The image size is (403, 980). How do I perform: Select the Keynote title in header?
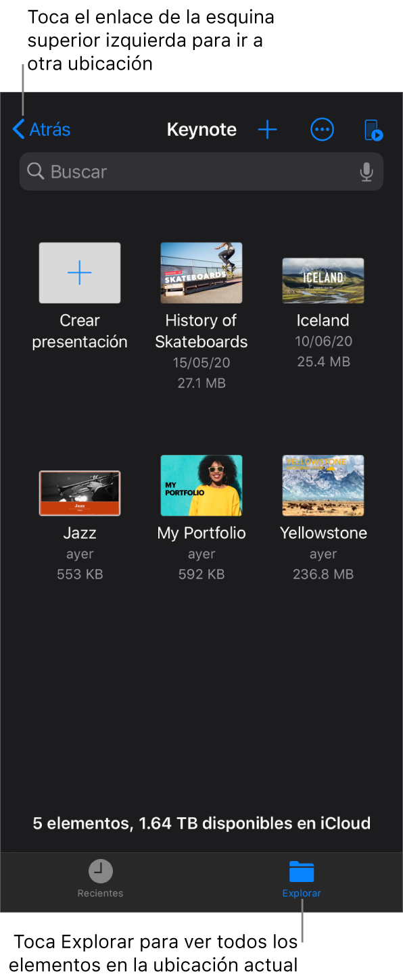(x=201, y=130)
